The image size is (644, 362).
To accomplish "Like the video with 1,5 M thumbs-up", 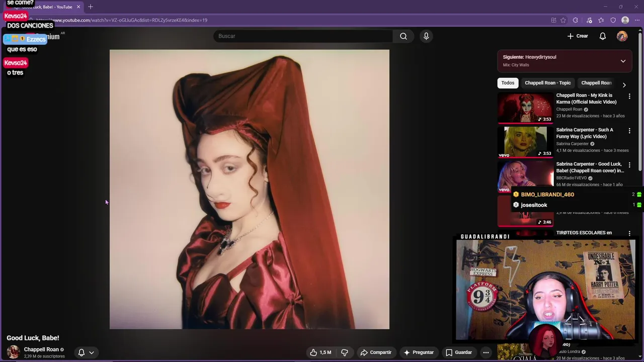I will click(320, 352).
